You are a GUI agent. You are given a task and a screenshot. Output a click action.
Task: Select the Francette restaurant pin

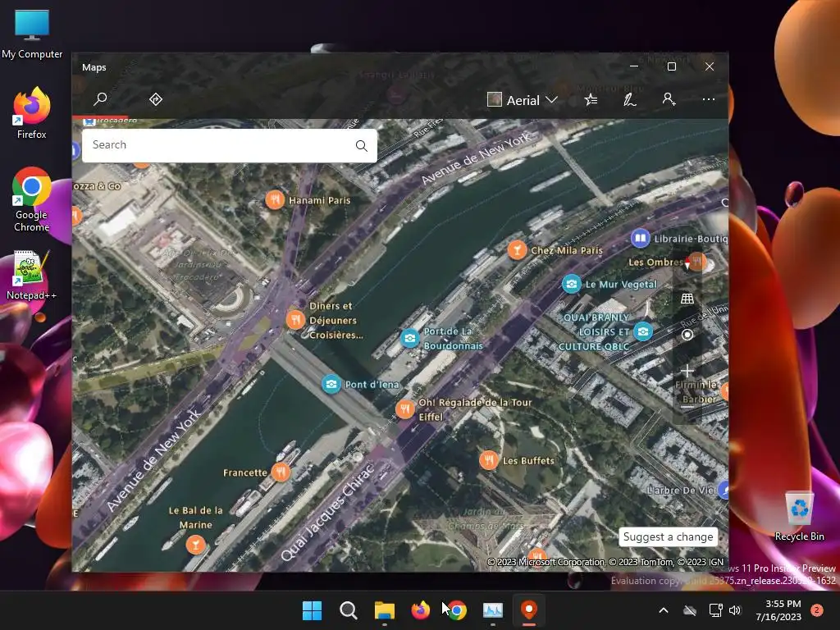coord(281,472)
